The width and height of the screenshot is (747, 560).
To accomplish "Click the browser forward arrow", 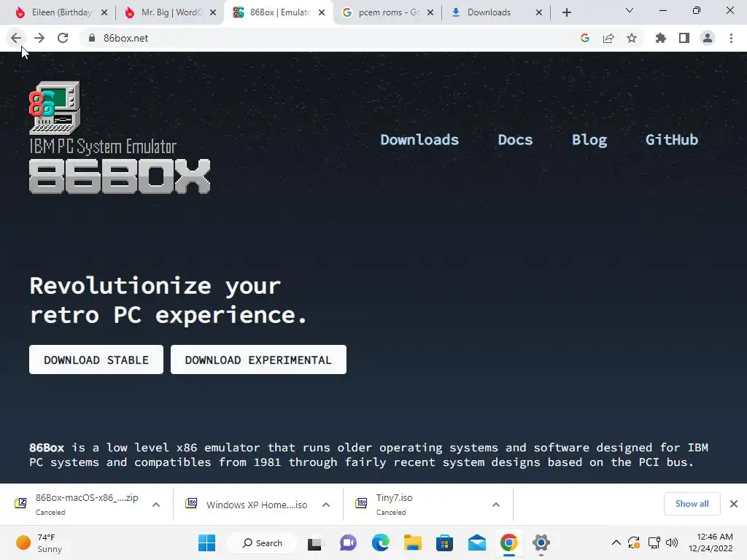I will point(39,38).
